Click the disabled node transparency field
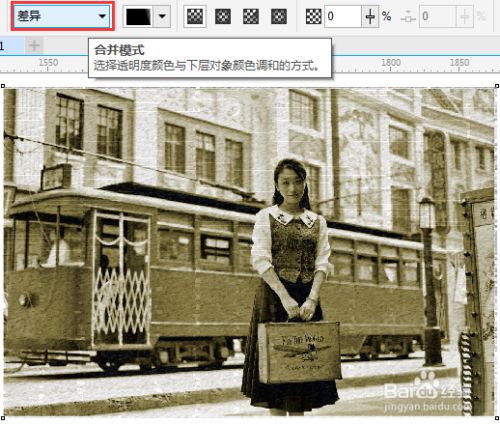Viewport: 500px width, 424px height. pos(437,16)
